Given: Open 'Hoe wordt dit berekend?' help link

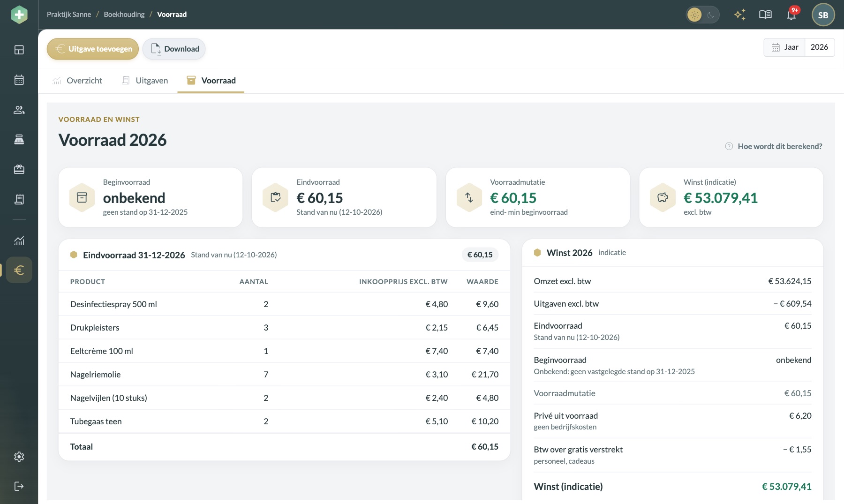Looking at the screenshot, I should (774, 146).
